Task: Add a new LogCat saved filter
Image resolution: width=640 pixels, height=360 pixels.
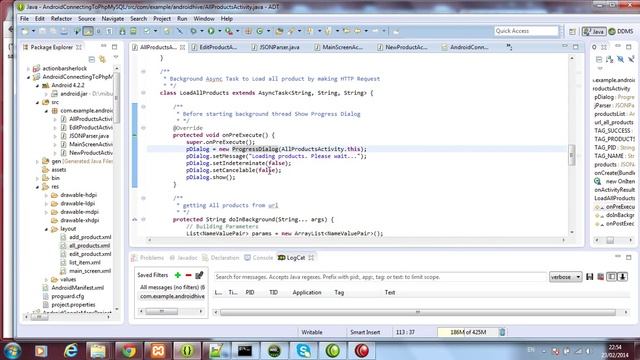Action: click(x=178, y=275)
